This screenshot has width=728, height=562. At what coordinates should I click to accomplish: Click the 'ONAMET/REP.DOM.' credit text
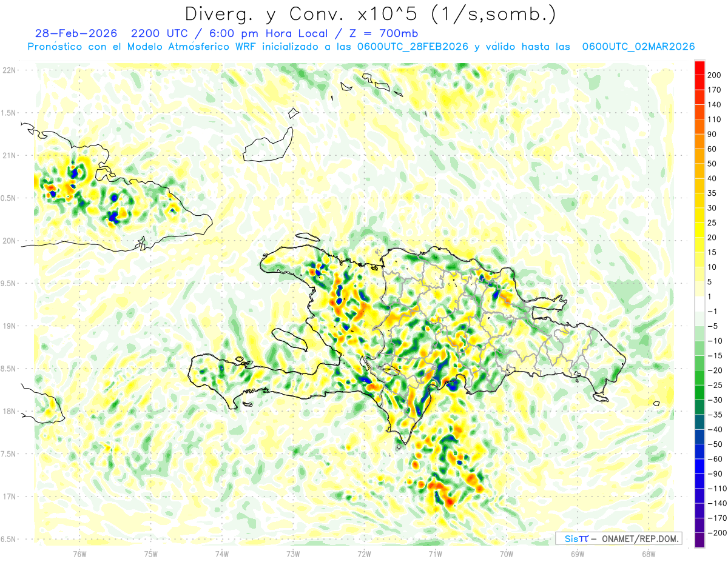click(639, 538)
